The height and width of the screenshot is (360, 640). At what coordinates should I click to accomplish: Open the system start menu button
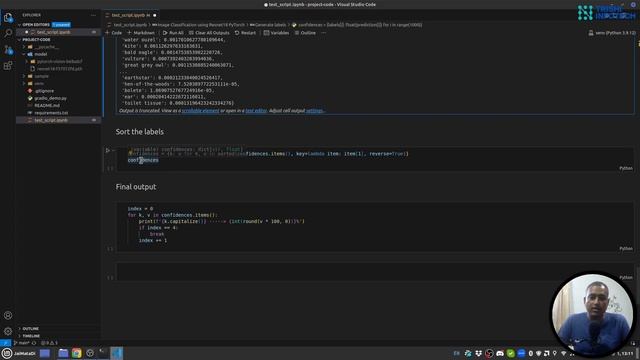pos(18,353)
